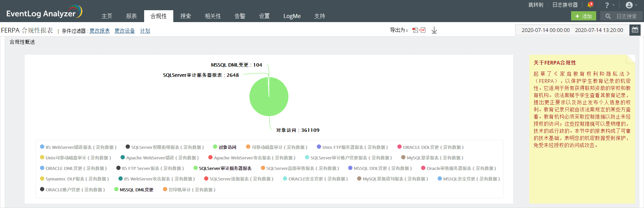The image size is (644, 208).
Task: Click the download arrow icon
Action: pos(434,30)
